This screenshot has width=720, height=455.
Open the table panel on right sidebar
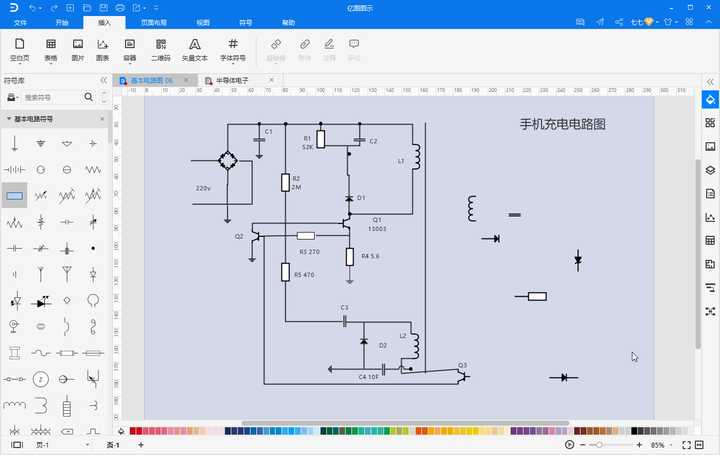[710, 241]
